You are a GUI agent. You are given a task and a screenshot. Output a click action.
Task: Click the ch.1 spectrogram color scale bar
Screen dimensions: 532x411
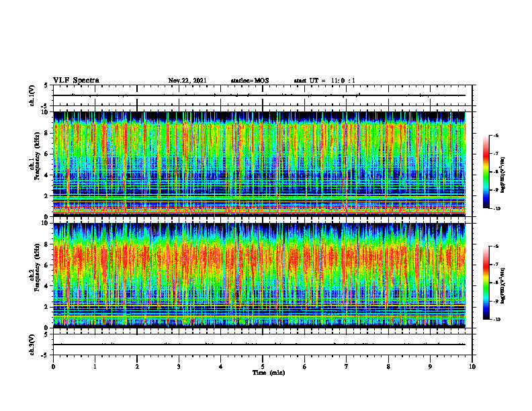pos(486,172)
